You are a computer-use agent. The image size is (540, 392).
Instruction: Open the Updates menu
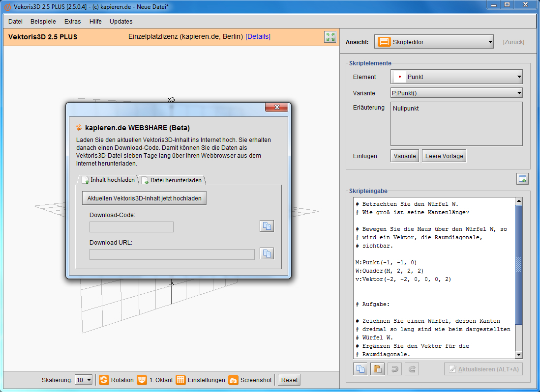[121, 21]
